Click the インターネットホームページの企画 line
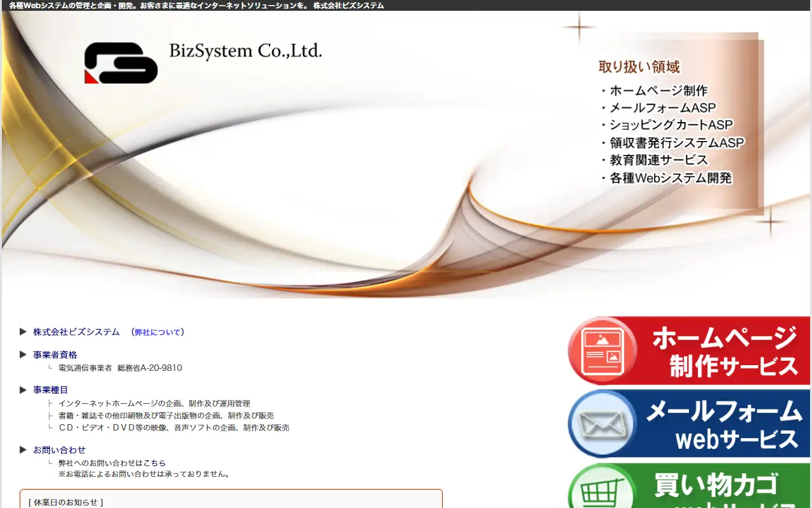The image size is (812, 508). (x=154, y=403)
